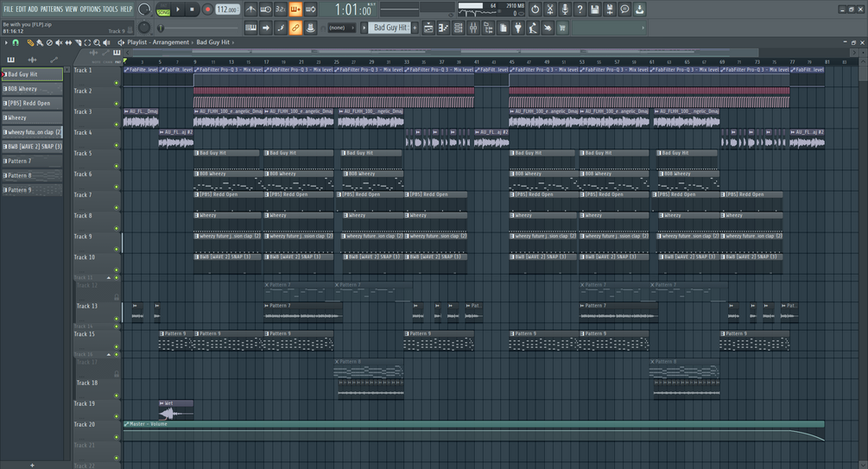Image resolution: width=868 pixels, height=469 pixels.
Task: Toggle auto-scrolling arrow icon
Action: [266, 28]
